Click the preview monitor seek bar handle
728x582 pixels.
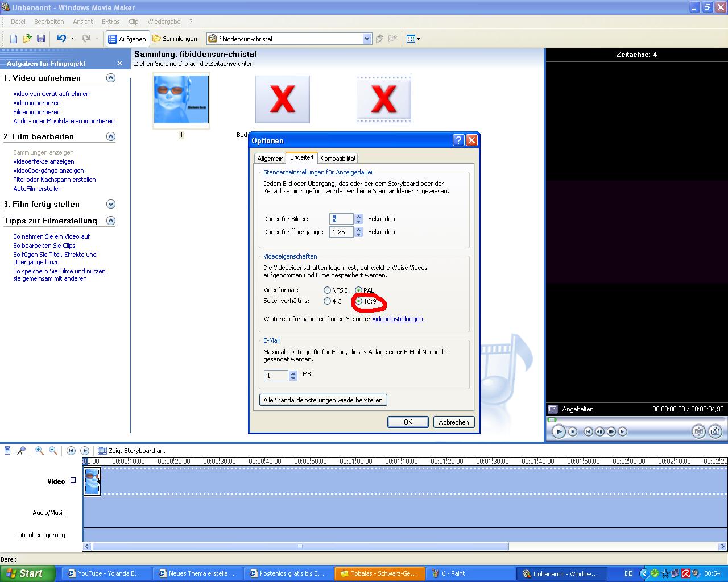pos(551,419)
